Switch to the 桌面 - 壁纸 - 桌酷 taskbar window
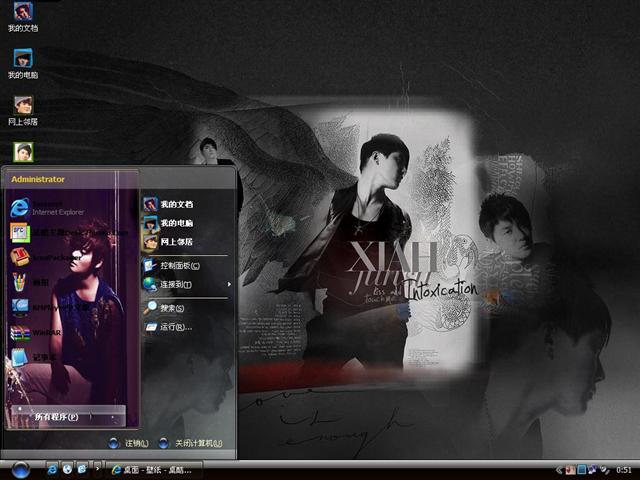 coord(154,470)
